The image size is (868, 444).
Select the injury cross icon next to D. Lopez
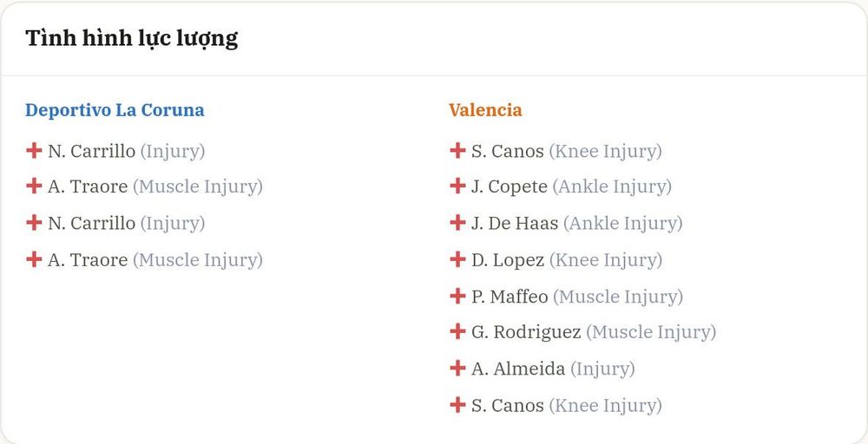pyautogui.click(x=457, y=258)
